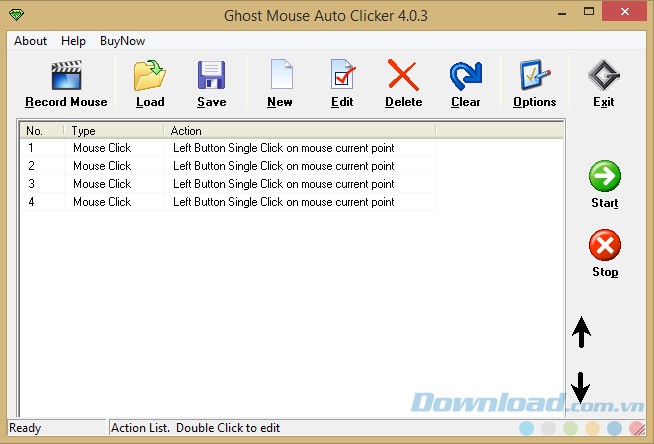Viewport: 654px width, 444px height.
Task: Move the selected action up with the arrow
Action: pyautogui.click(x=581, y=332)
